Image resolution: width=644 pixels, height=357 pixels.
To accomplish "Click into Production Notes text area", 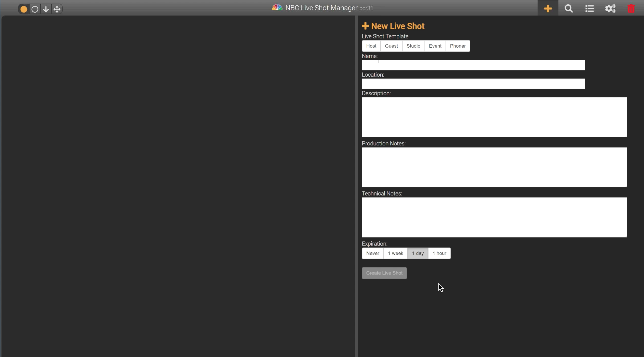I will (x=494, y=167).
